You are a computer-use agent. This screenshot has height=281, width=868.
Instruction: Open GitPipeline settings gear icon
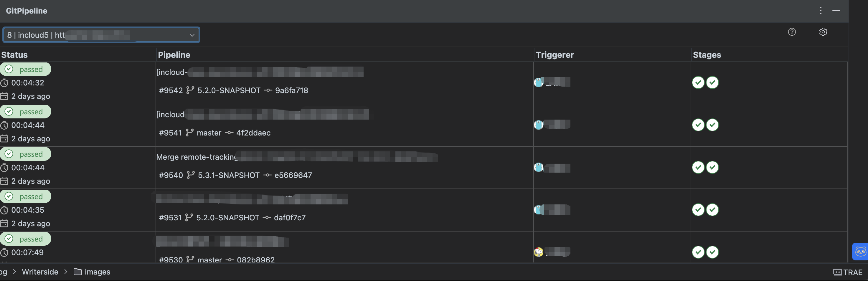823,32
